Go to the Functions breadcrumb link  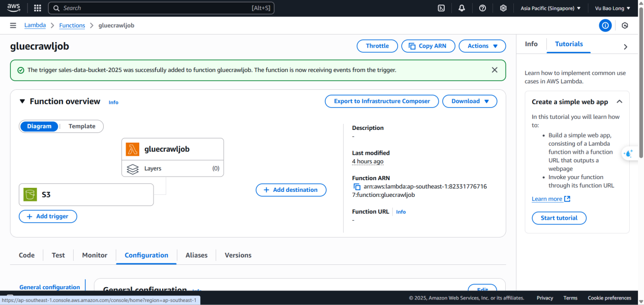pos(72,25)
